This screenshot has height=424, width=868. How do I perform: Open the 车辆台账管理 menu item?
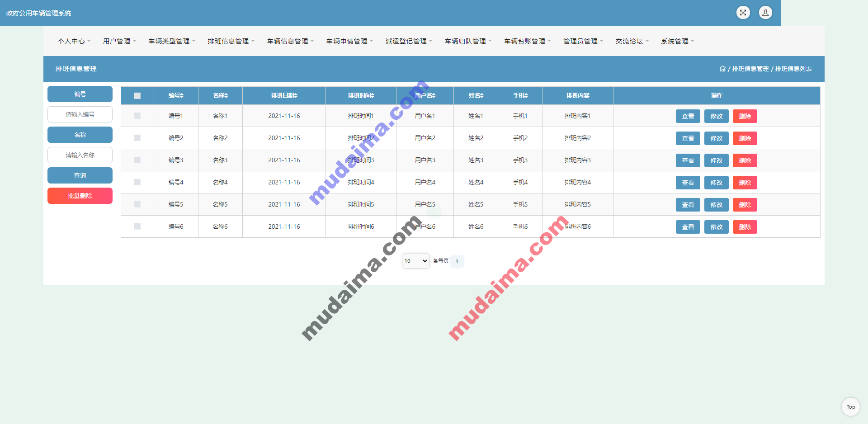(528, 41)
